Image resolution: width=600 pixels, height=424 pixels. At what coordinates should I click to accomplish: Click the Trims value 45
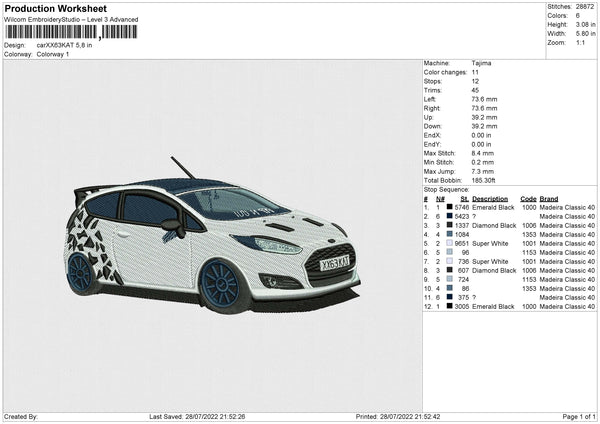click(475, 90)
